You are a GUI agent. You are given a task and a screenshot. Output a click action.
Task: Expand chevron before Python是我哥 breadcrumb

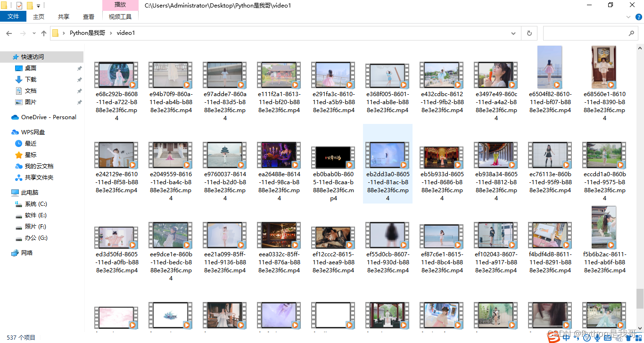64,33
